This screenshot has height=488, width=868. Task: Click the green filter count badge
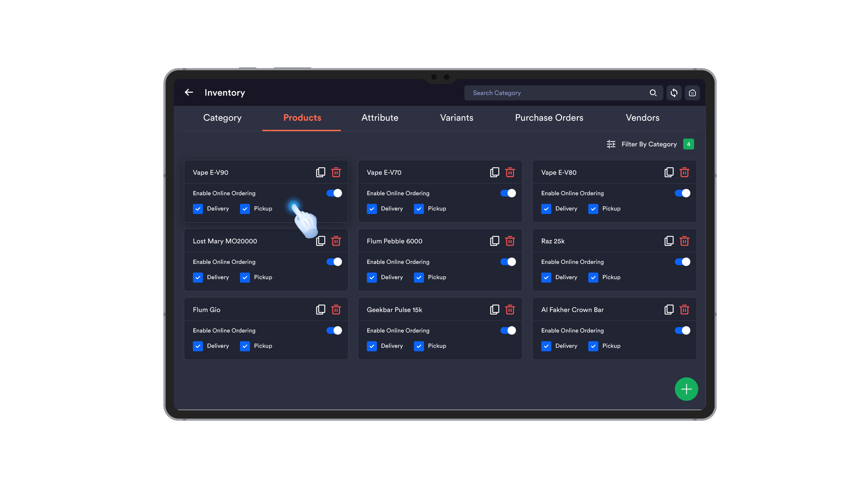688,144
